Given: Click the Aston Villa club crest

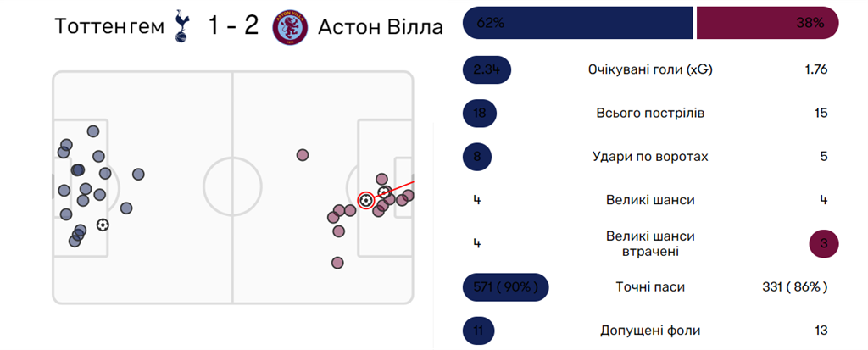Looking at the screenshot, I should click(x=291, y=26).
